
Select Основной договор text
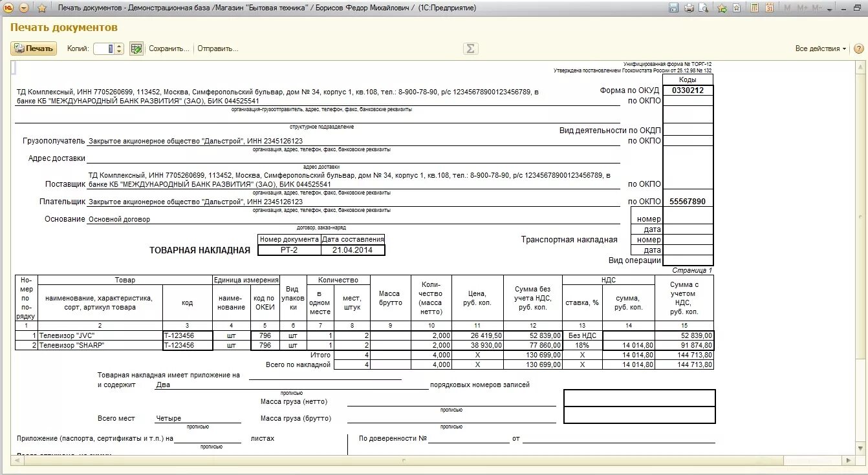119,219
